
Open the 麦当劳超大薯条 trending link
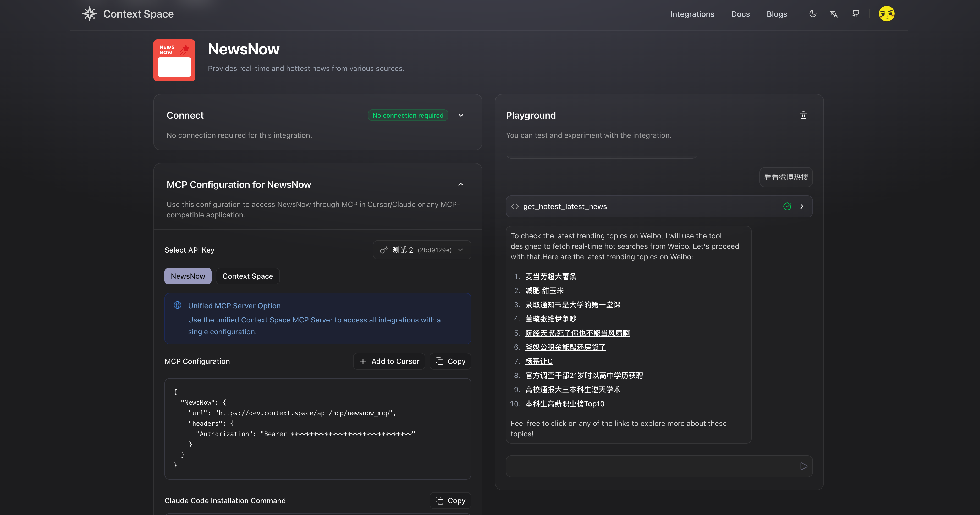pos(551,277)
